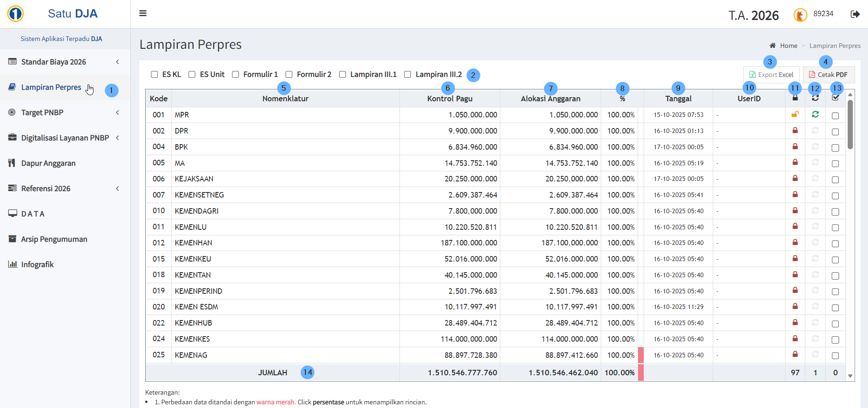Viewport: 868px width, 408px height.
Task: Go to Infografik in the sidebar
Action: pos(37,264)
